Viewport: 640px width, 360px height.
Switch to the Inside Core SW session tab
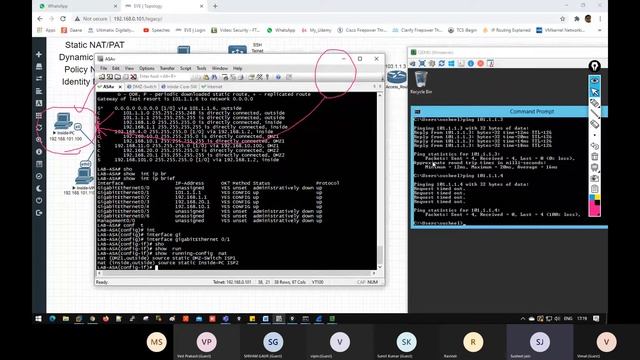click(179, 87)
